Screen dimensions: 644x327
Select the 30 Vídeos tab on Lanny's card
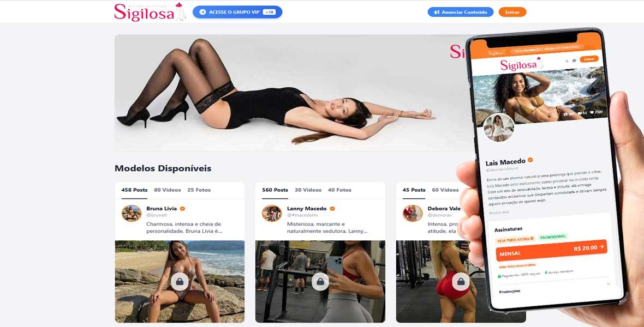point(308,190)
